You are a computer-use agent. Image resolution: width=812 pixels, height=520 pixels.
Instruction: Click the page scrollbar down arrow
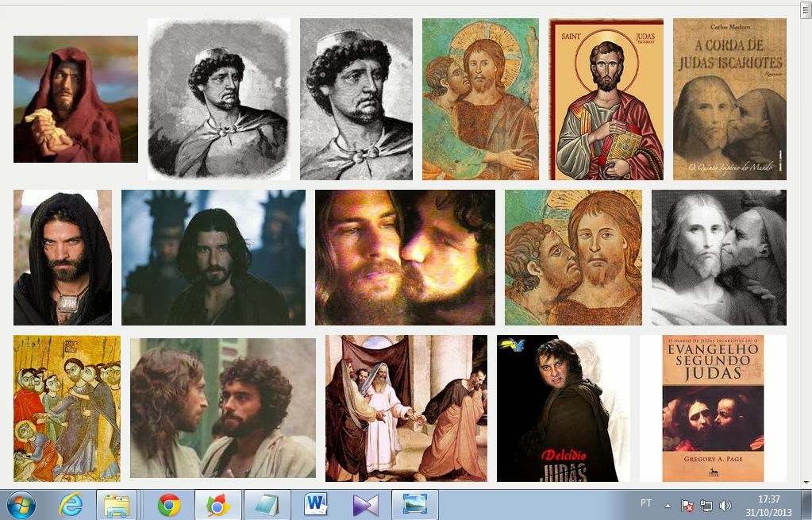point(806,482)
